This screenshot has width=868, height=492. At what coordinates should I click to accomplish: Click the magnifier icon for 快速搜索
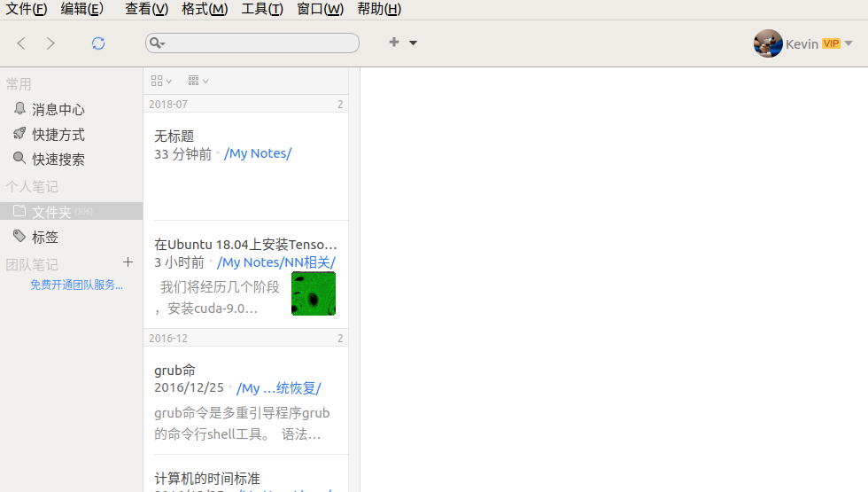(19, 158)
